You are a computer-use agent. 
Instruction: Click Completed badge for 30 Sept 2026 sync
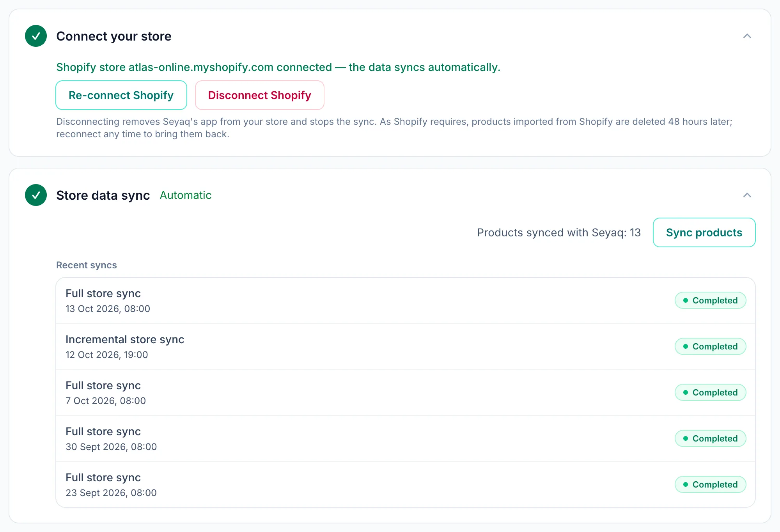click(711, 438)
